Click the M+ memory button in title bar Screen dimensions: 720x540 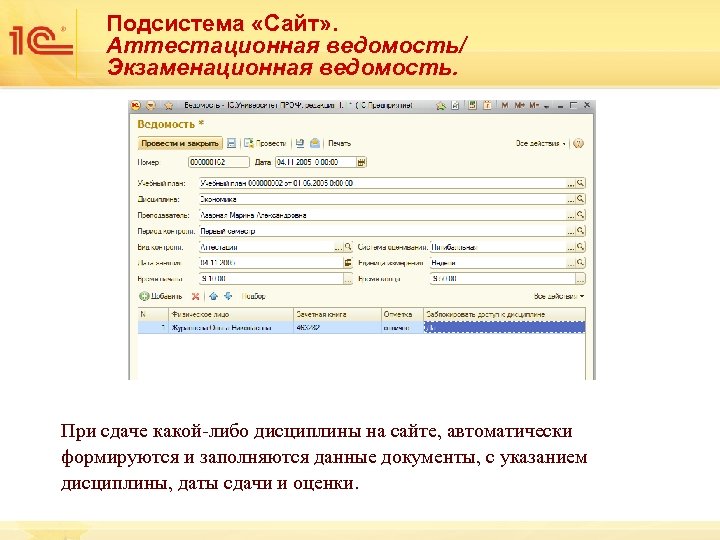[x=520, y=105]
